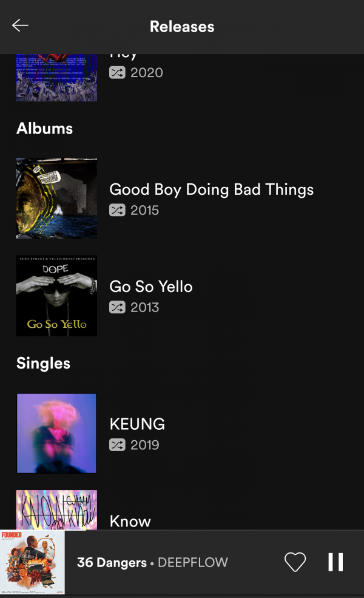Screen dimensions: 364x598
Task: Like 36 Dangers with the heart icon
Action: pos(295,562)
